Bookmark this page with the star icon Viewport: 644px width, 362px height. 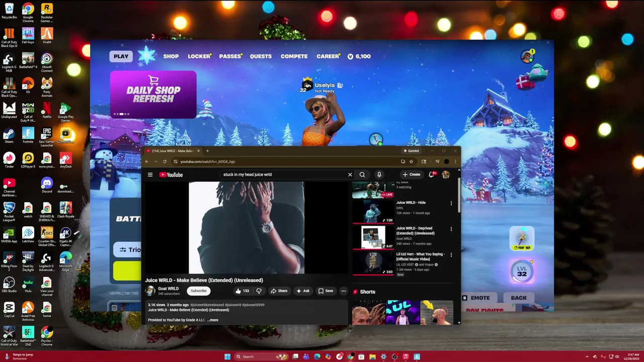click(412, 161)
